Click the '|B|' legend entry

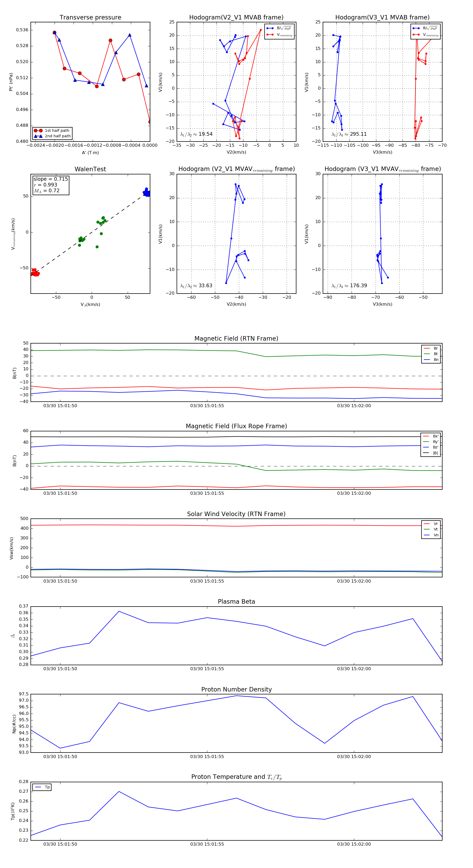431,453
